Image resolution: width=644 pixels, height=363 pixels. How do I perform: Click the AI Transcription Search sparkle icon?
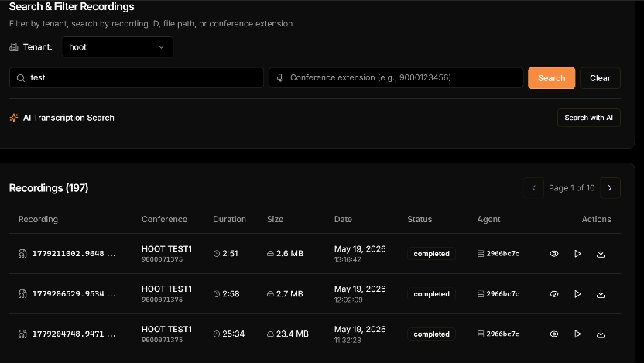click(x=14, y=118)
